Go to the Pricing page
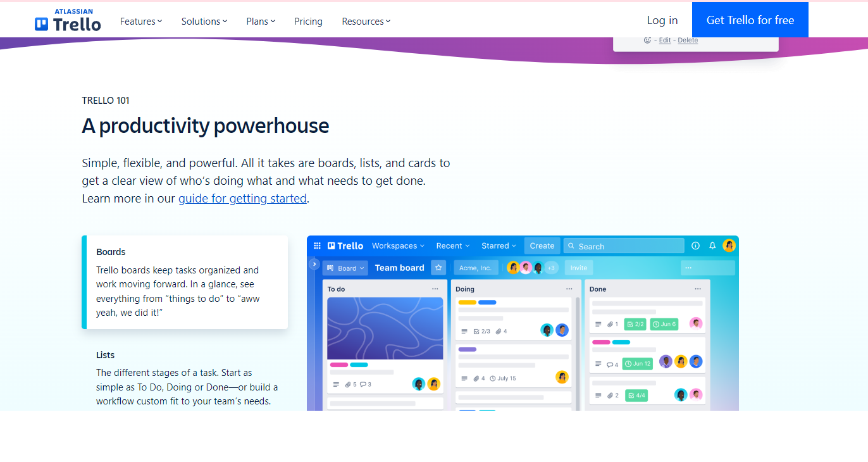The image size is (868, 462). click(308, 21)
